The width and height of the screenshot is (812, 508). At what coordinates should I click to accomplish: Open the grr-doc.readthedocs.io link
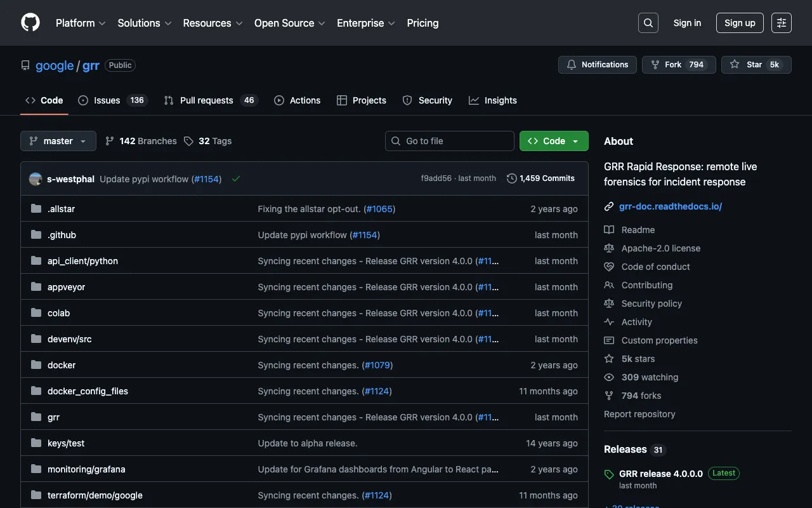coord(671,206)
